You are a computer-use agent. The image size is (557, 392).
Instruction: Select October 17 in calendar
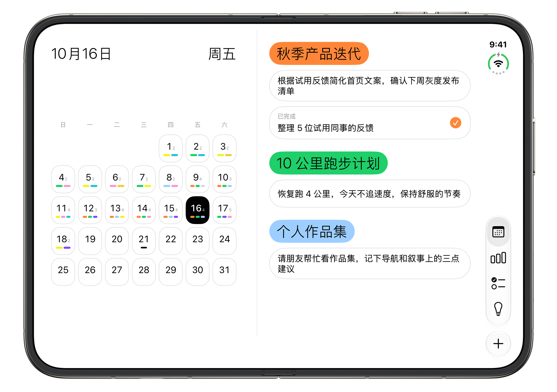[224, 210]
